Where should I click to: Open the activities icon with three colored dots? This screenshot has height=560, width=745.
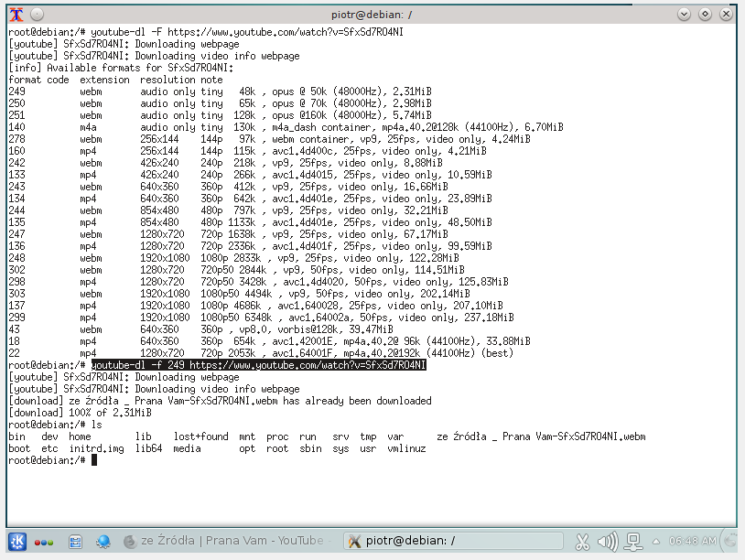(44, 542)
